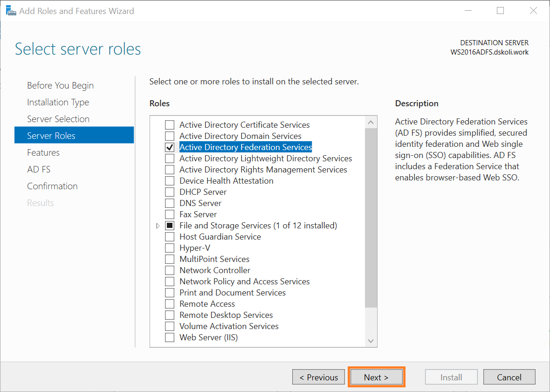This screenshot has height=392, width=550.
Task: Enable DHCP Server checkbox
Action: click(170, 192)
